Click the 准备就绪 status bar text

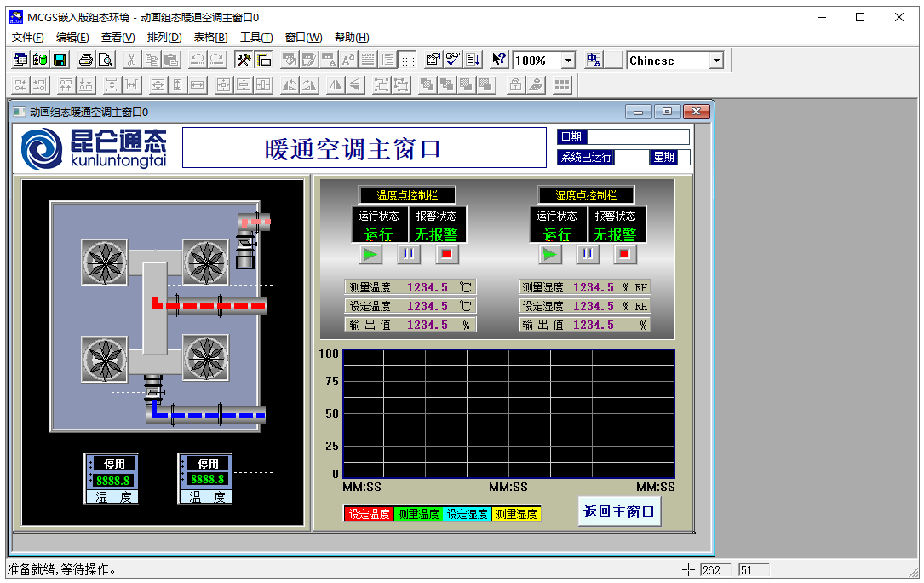tap(61, 569)
